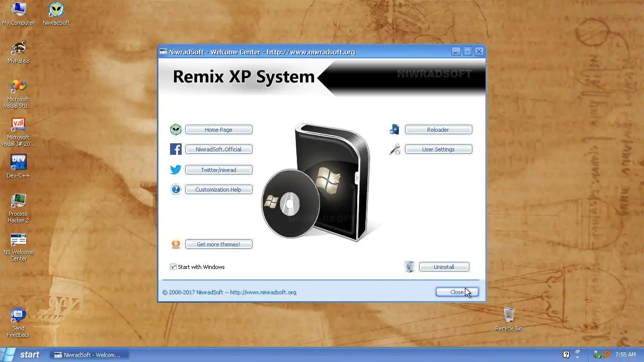This screenshot has height=362, width=644.
Task: Open Customization Help button
Action: click(218, 190)
